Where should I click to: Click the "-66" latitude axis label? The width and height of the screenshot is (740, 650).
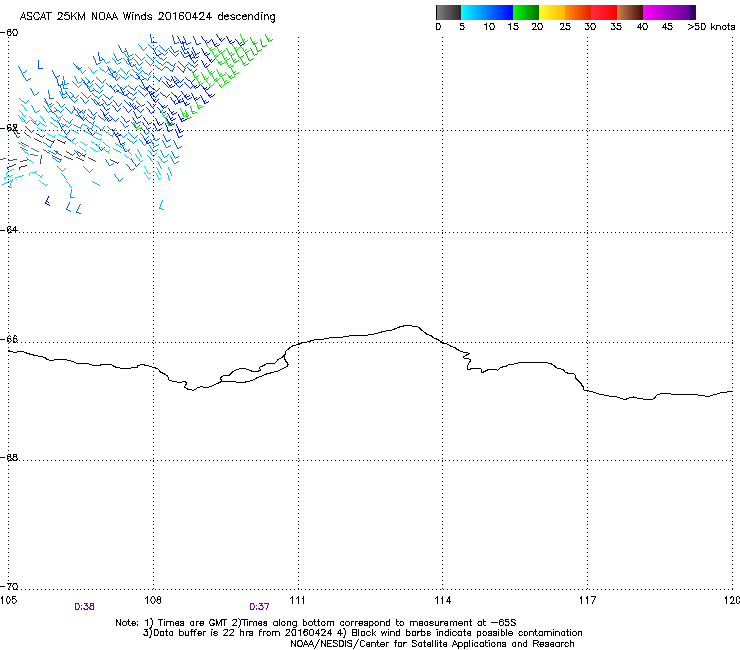click(x=9, y=339)
